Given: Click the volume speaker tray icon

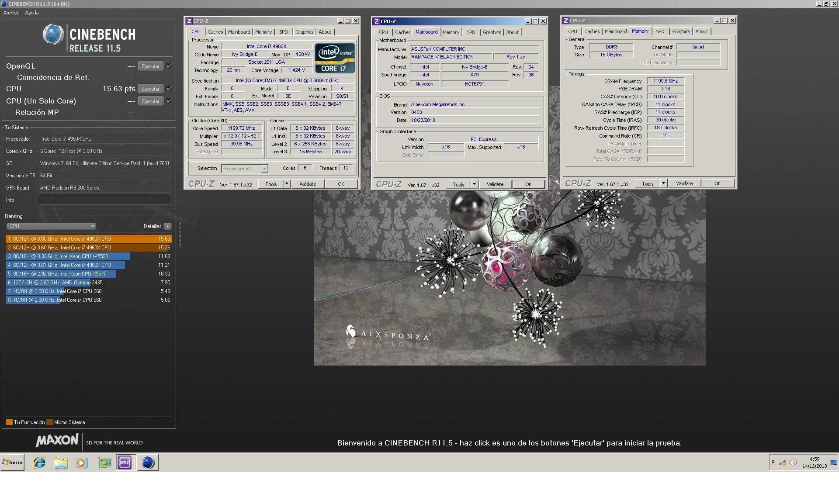Looking at the screenshot, I should click(x=793, y=463).
